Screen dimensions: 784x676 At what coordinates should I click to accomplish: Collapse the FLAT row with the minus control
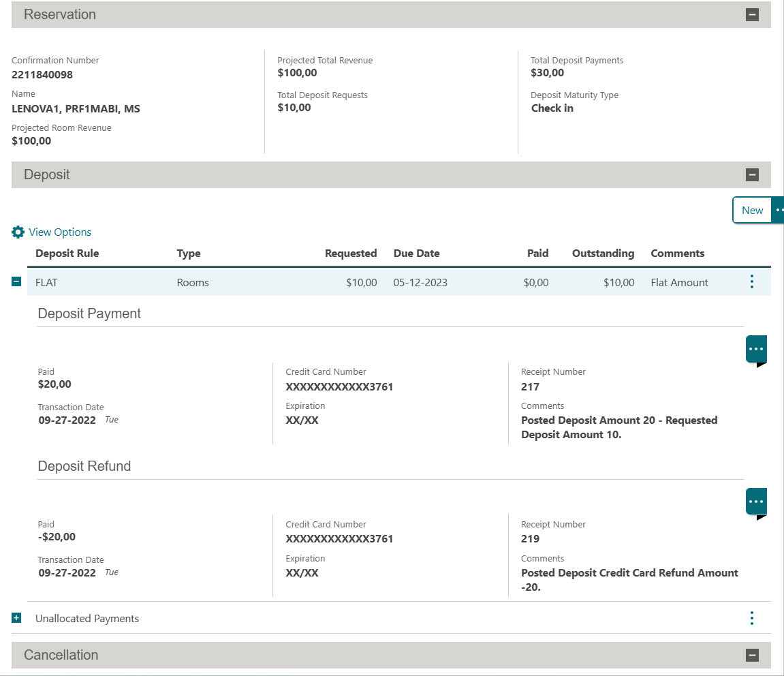pos(16,281)
